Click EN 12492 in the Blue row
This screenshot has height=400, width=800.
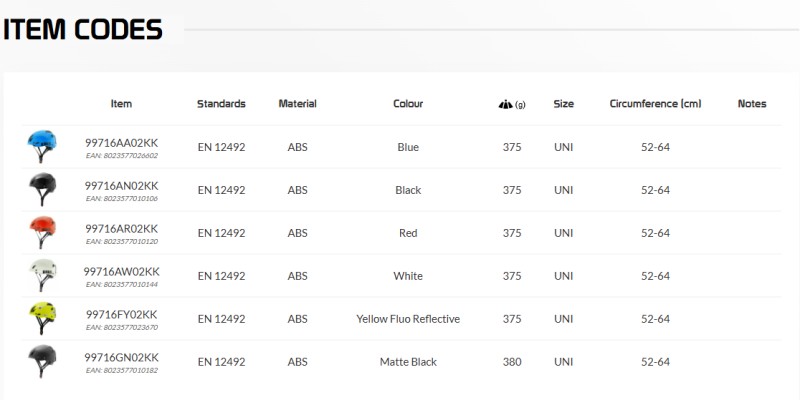(221, 147)
